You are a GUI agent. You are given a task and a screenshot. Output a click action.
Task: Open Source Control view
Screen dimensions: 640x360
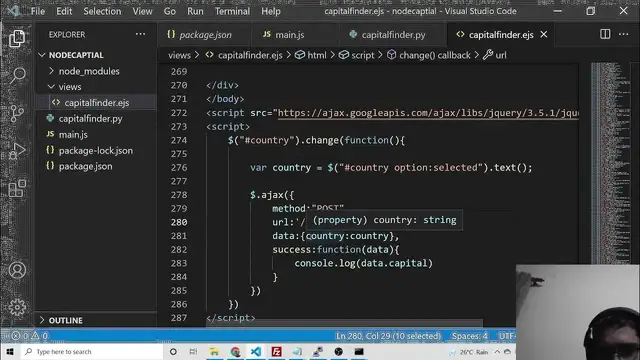17,113
